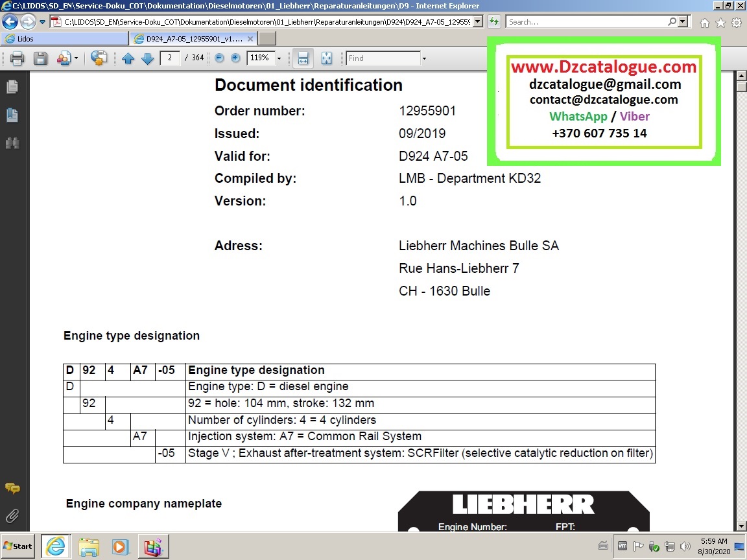The height and width of the screenshot is (560, 747).
Task: Open the recent pages dropdown beside Forward
Action: [42, 21]
